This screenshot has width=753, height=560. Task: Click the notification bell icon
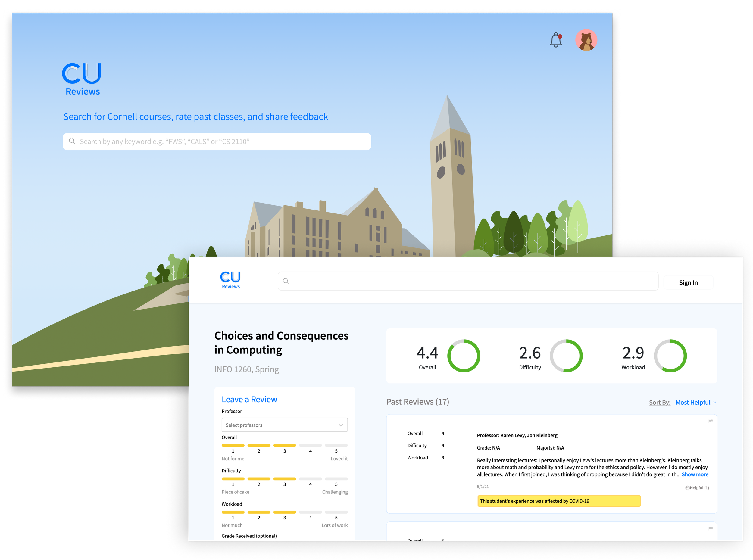click(x=556, y=40)
